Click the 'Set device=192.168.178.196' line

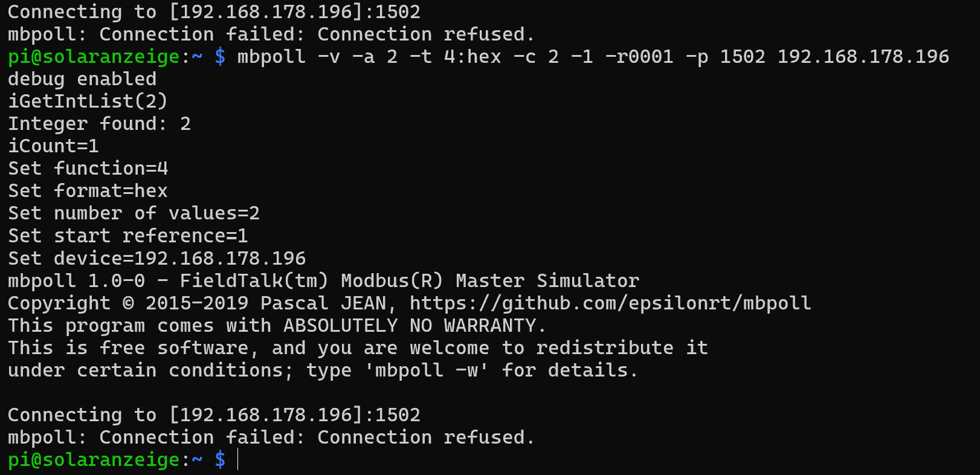tap(156, 259)
